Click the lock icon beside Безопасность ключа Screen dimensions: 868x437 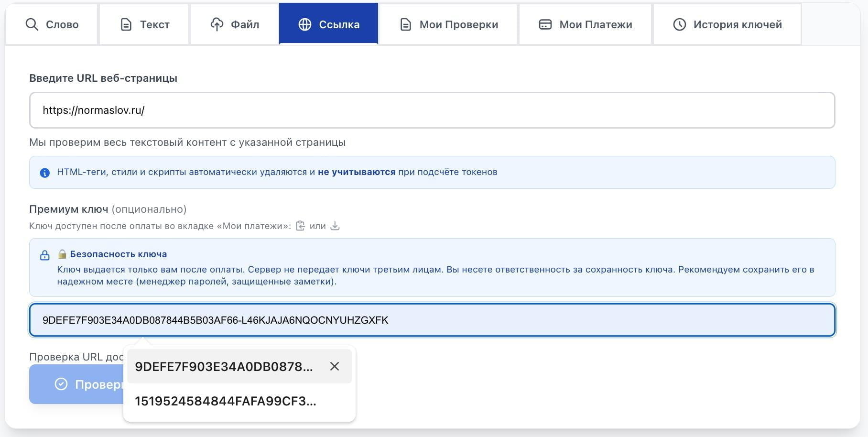(x=44, y=255)
